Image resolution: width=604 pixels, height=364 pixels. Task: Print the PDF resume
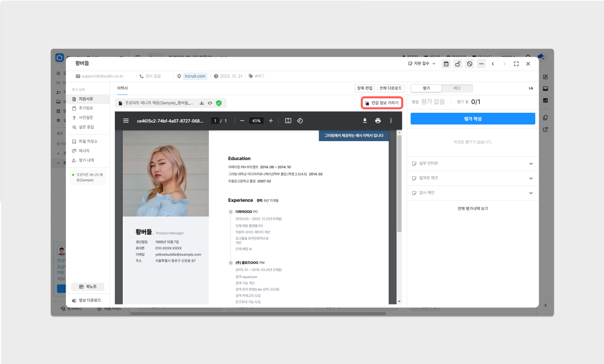pyautogui.click(x=378, y=121)
